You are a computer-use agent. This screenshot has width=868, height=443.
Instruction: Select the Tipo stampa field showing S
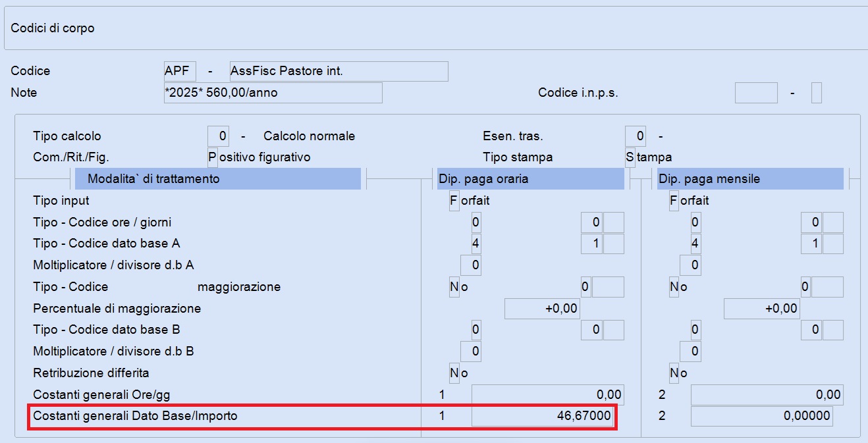point(630,157)
